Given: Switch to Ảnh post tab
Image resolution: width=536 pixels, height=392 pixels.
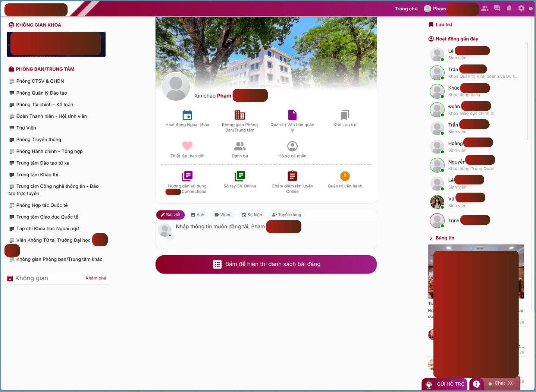Looking at the screenshot, I should point(198,215).
